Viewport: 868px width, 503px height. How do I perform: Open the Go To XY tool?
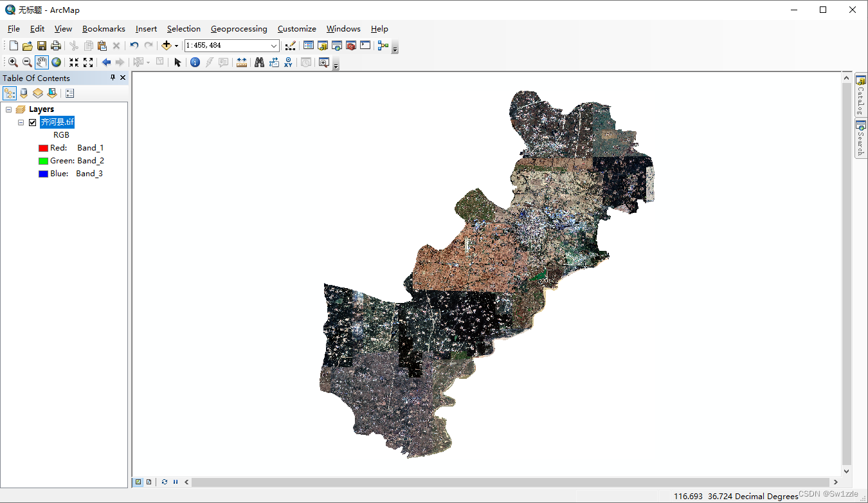[x=289, y=62]
